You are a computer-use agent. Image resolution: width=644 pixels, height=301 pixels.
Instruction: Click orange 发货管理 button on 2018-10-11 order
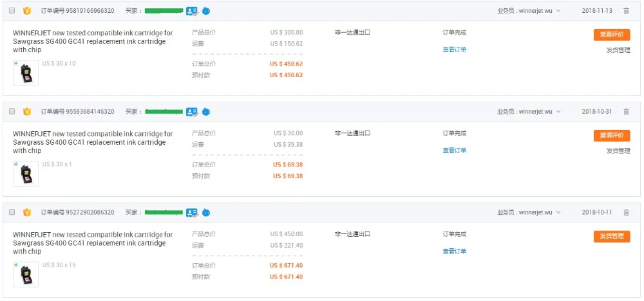[x=612, y=236]
